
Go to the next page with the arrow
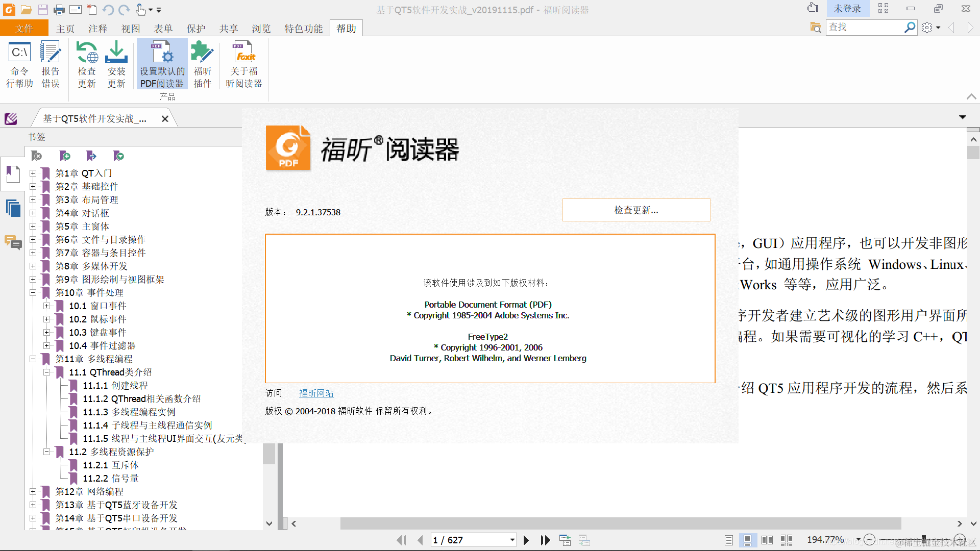pyautogui.click(x=526, y=540)
